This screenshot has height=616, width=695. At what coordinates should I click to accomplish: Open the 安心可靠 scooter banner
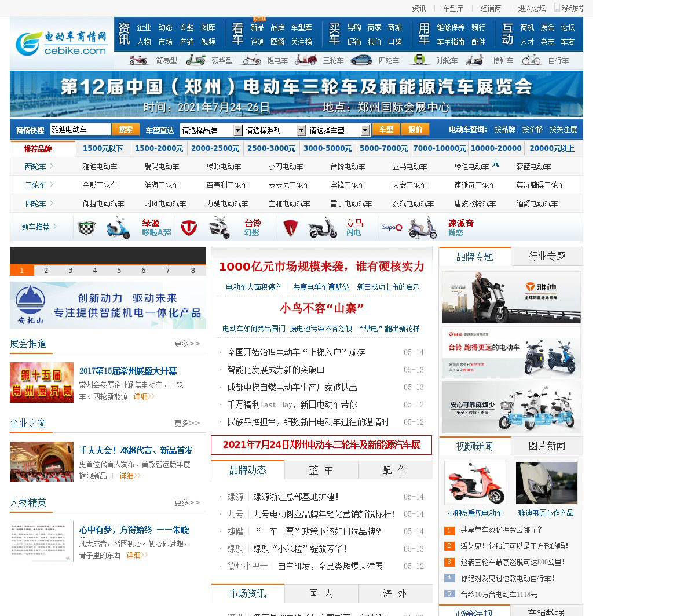coord(511,407)
